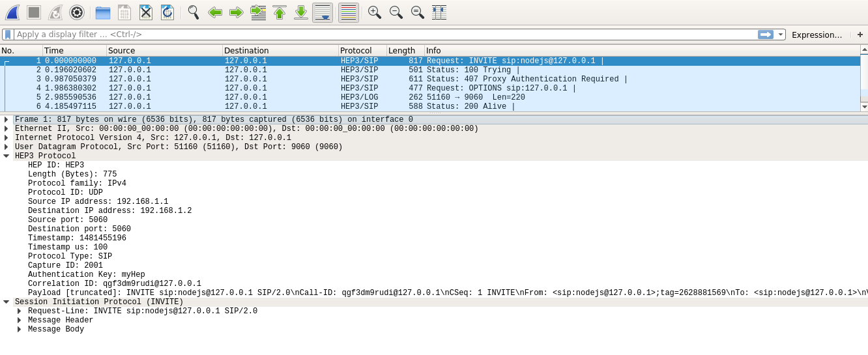Sort by the Source column header
This screenshot has height=355, width=868.
pos(164,50)
